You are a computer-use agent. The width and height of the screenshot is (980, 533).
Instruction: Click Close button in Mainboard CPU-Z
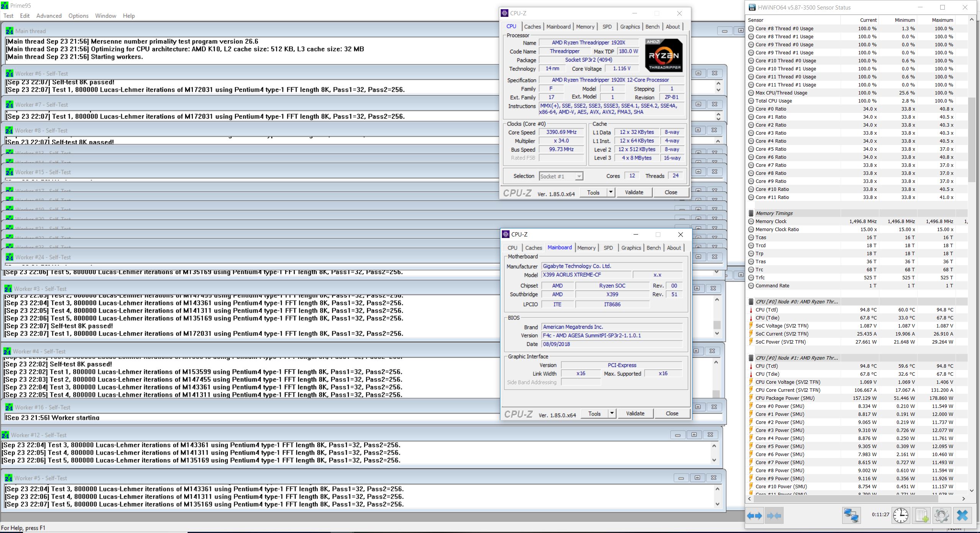(672, 414)
